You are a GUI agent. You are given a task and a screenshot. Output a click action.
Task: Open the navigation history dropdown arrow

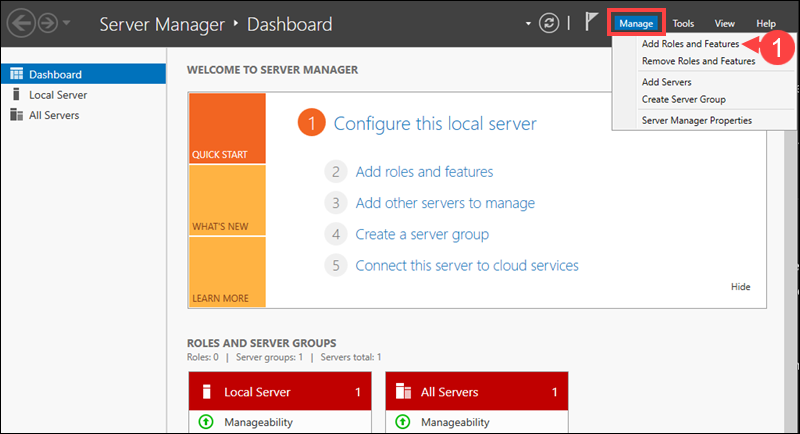tap(67, 24)
